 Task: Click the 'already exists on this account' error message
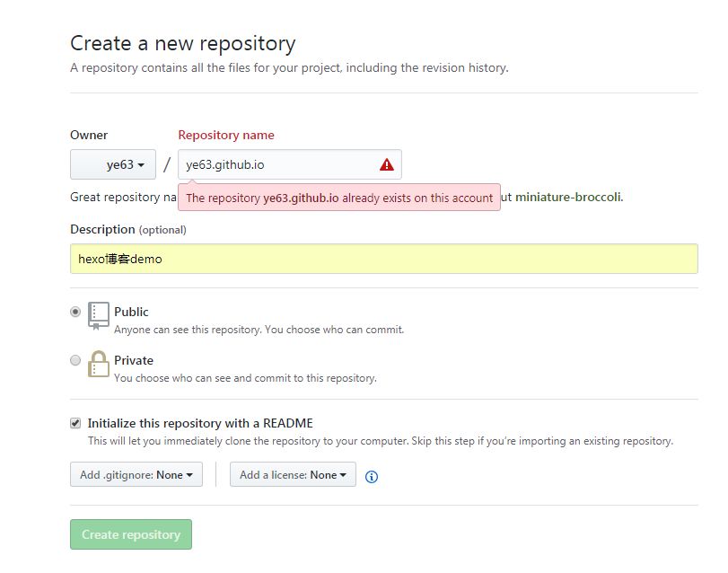[339, 198]
